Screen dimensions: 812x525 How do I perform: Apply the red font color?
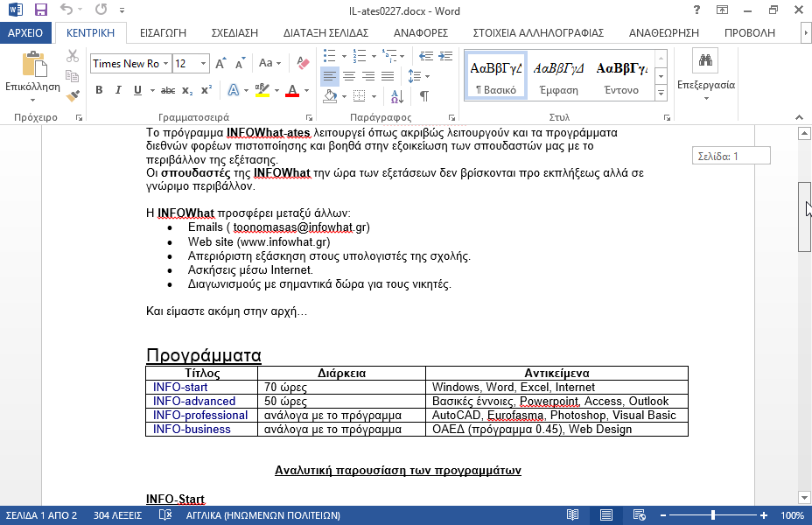[292, 91]
